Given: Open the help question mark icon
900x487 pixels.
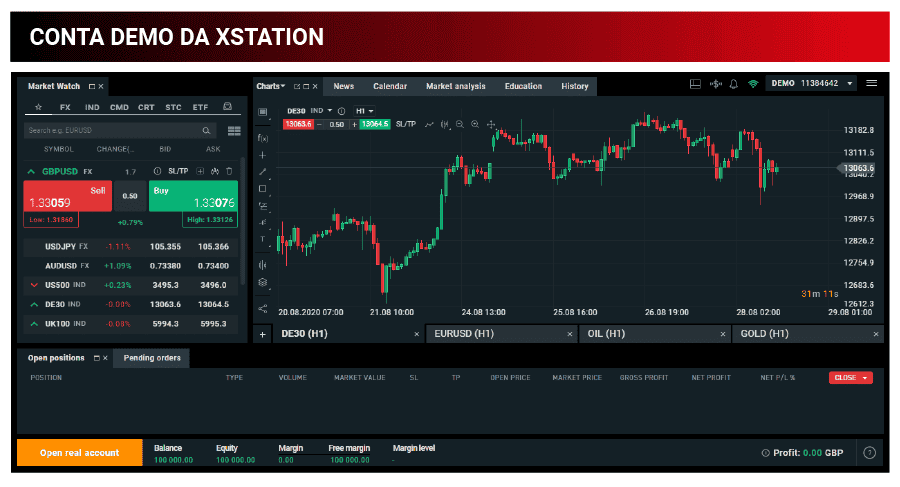Looking at the screenshot, I should (870, 453).
